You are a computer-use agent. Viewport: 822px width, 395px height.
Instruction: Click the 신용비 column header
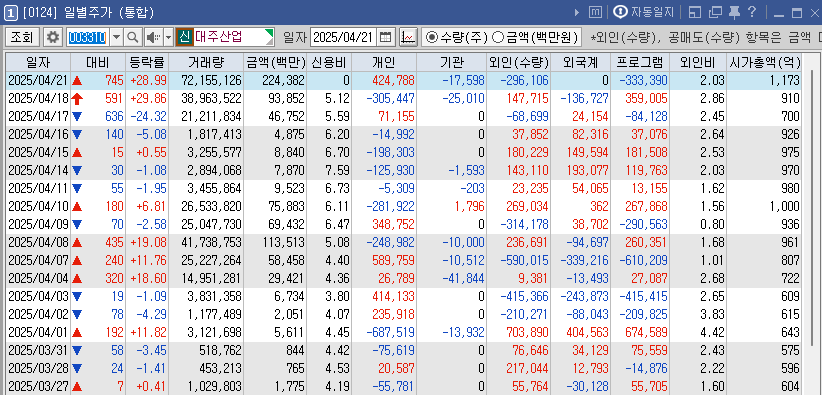(x=329, y=62)
